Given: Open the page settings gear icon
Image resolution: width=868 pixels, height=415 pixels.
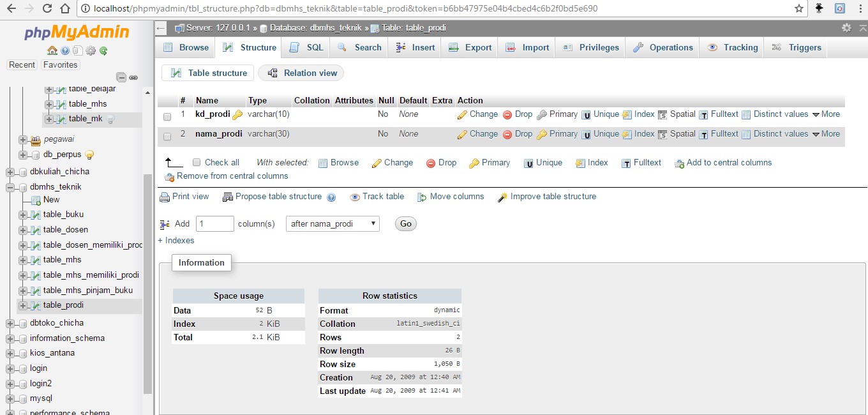Looking at the screenshot, I should [x=846, y=28].
